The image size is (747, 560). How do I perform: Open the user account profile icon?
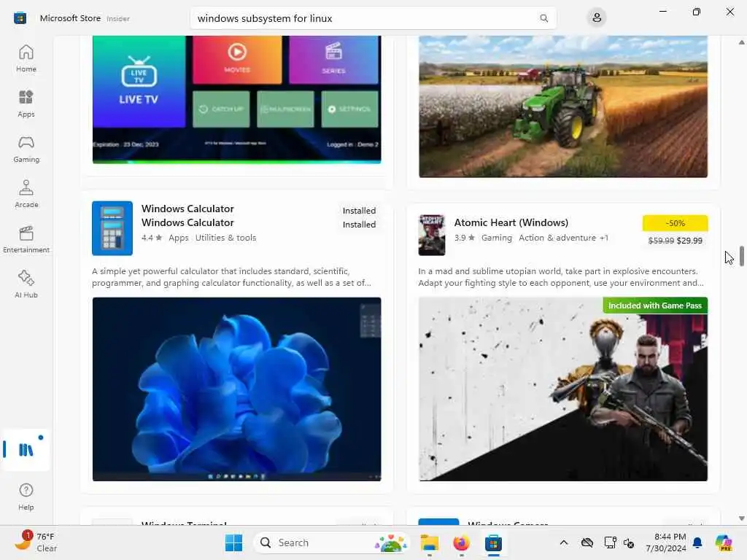597,18
